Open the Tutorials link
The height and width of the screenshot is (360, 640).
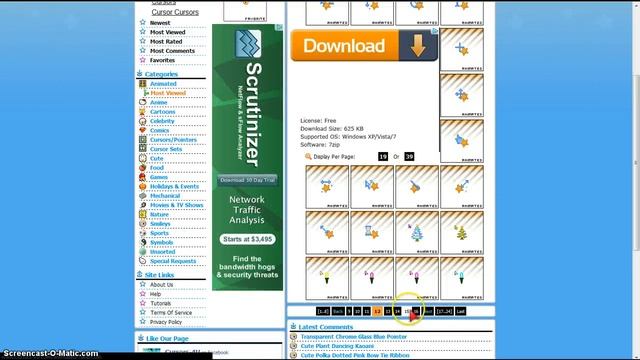tap(160, 303)
